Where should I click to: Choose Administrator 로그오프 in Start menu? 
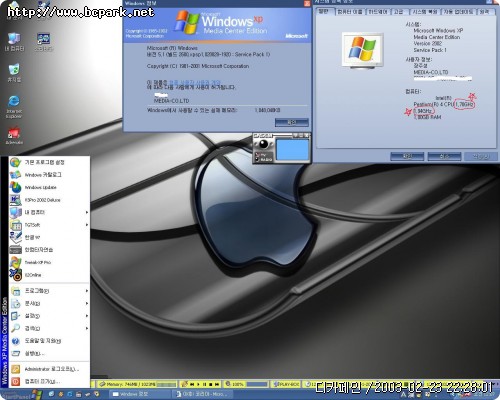coord(49,369)
